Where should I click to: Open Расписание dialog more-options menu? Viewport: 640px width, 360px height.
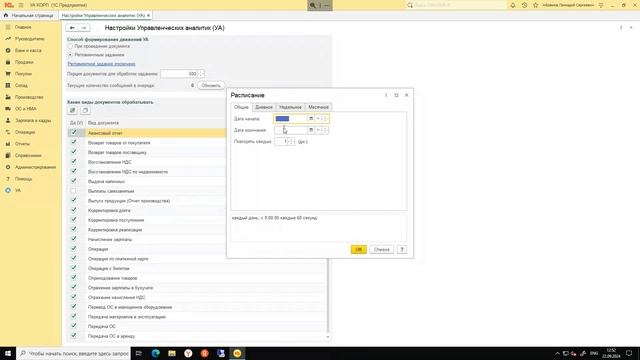point(386,95)
